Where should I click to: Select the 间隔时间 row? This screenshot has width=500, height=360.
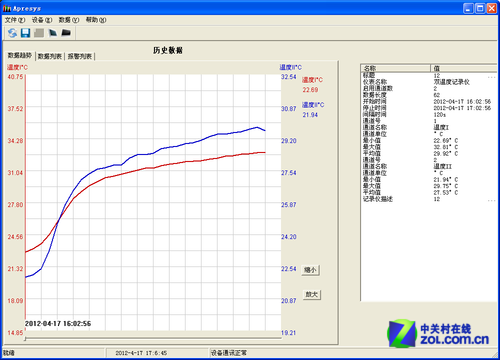[x=429, y=114]
